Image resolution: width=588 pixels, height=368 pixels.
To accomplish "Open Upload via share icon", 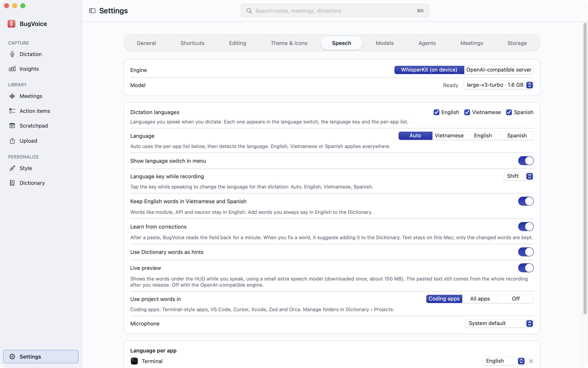I will 12,141.
